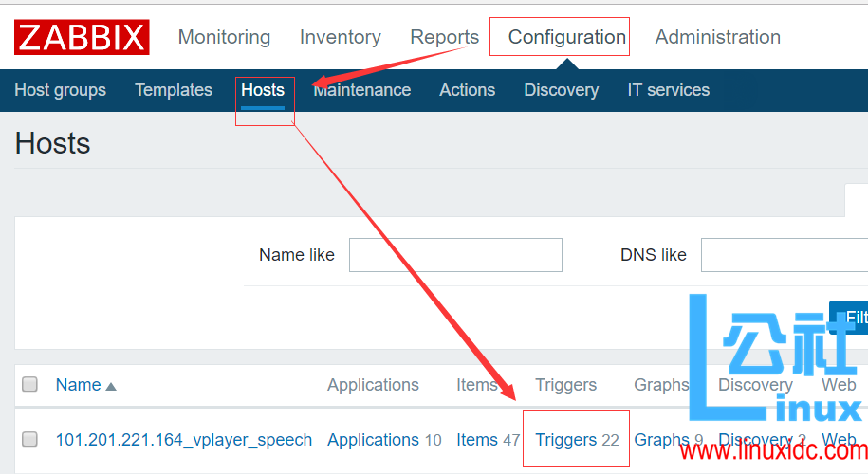Open Triggers link with 22 triggers
Screen dimensions: 868x474
point(565,440)
